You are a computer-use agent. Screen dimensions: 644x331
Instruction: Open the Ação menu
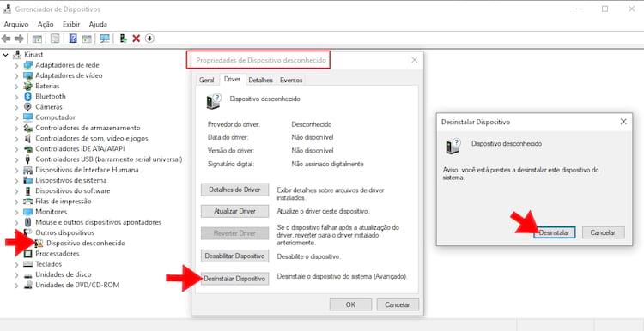(x=46, y=24)
